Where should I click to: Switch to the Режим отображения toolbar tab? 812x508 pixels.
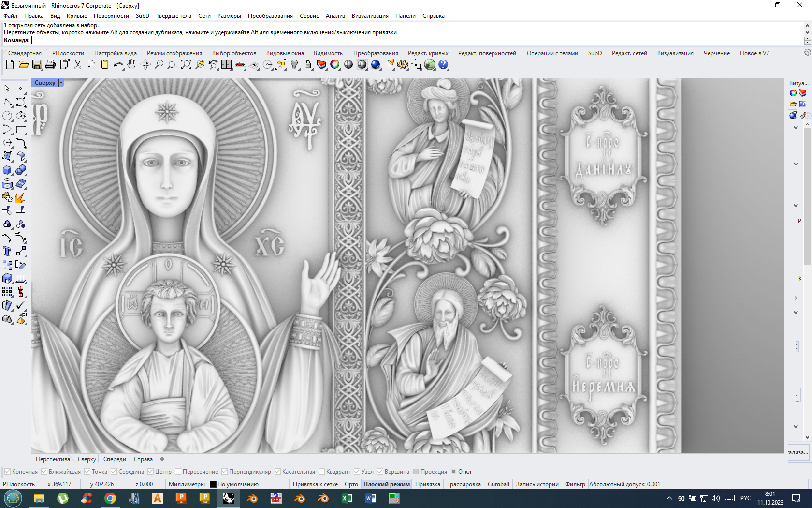[x=174, y=53]
